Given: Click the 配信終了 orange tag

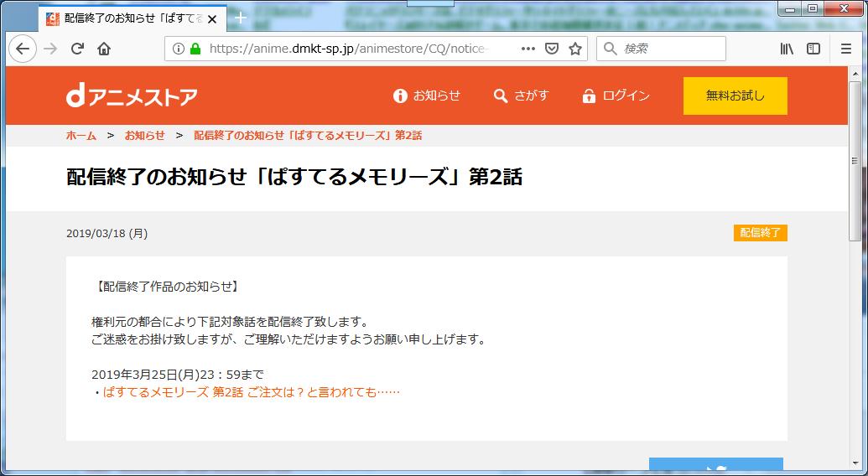Looking at the screenshot, I should point(761,233).
